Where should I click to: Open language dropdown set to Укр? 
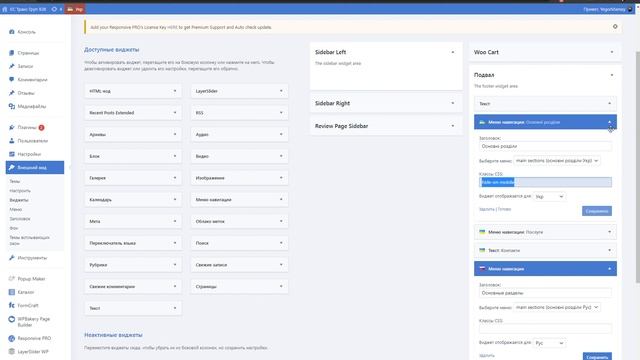pos(549,197)
